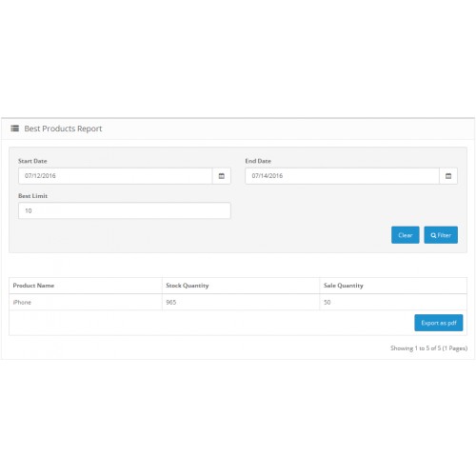Image resolution: width=476 pixels, height=476 pixels.
Task: Click into the Best Limit field
Action: click(125, 210)
